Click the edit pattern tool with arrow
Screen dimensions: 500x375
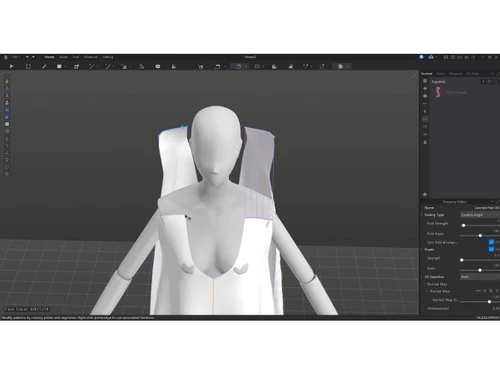[76, 66]
